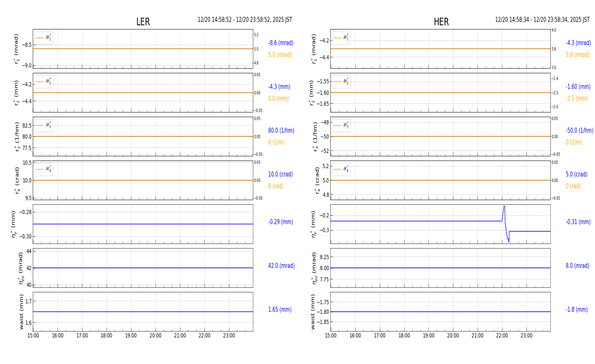Click the blue -4.3 (mrad) HER value
The height and width of the screenshot is (364, 595).
[578, 43]
